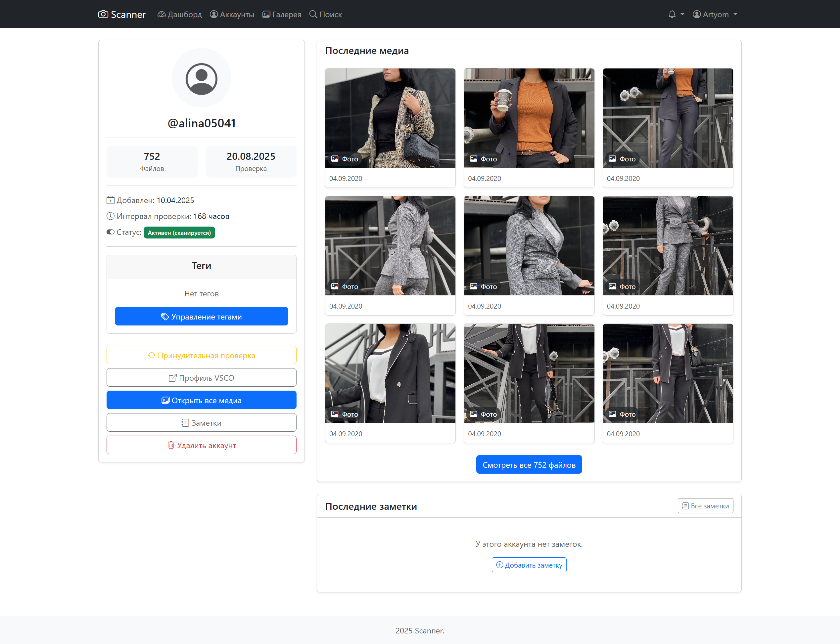Click the red Удалить аккаунт button
The height and width of the screenshot is (644, 840).
[201, 446]
